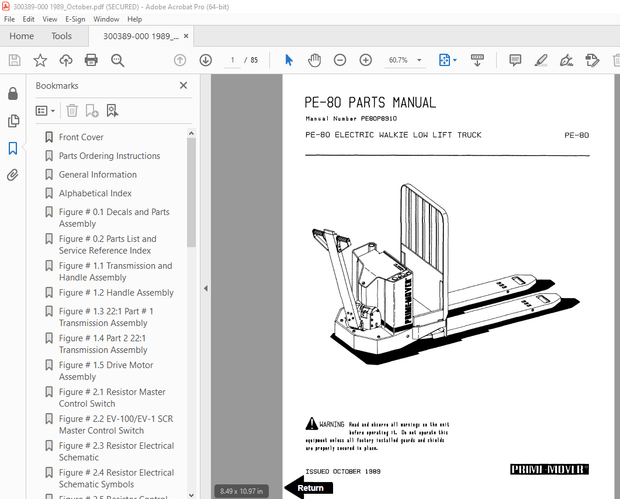
Task: Open the General Information bookmark
Action: (98, 174)
